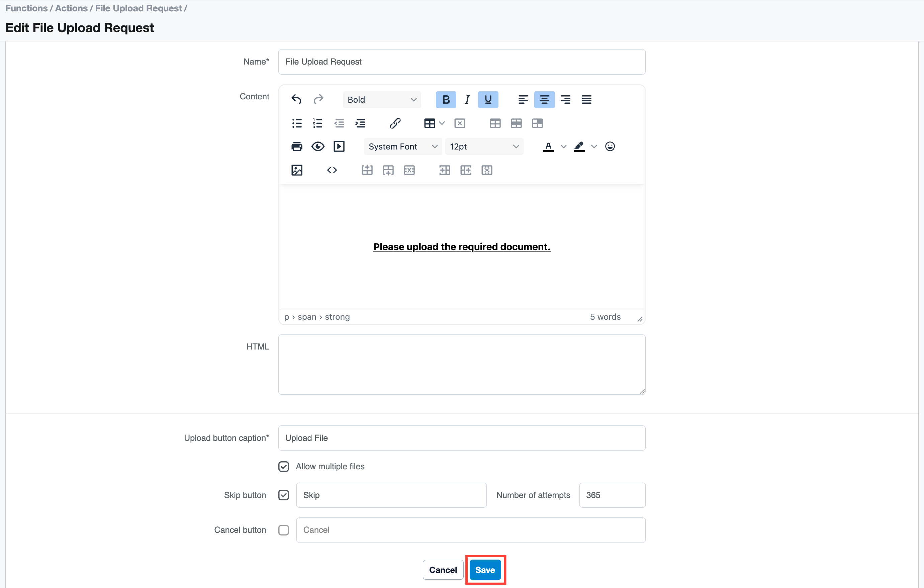
Task: Open the emoji picker icon
Action: pyautogui.click(x=610, y=146)
